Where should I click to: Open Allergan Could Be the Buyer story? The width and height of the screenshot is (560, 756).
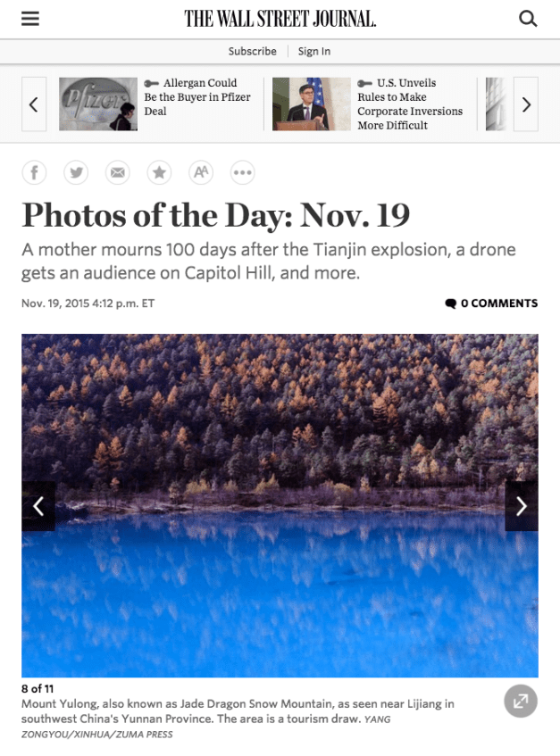197,97
